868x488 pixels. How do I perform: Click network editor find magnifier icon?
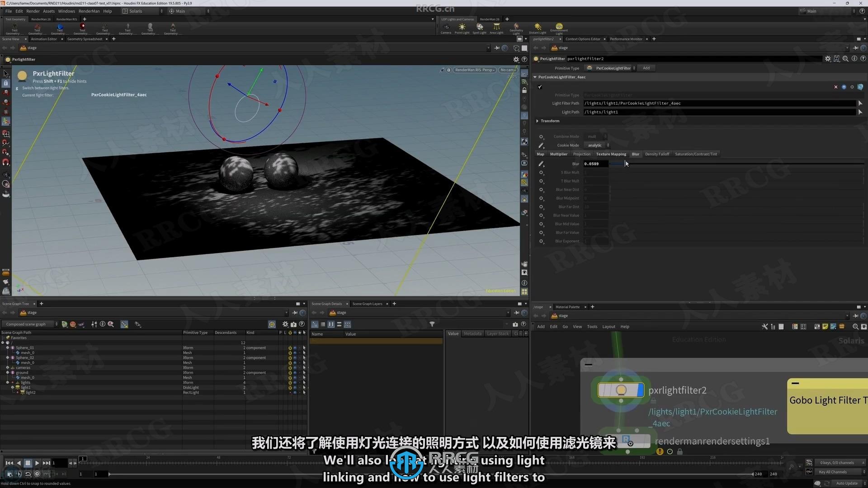coord(855,327)
